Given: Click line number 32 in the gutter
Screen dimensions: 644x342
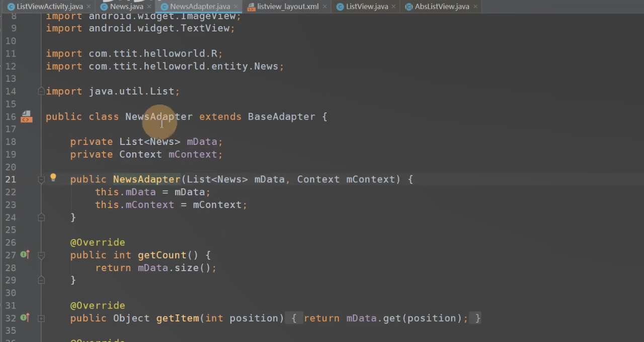Looking at the screenshot, I should (11, 318).
